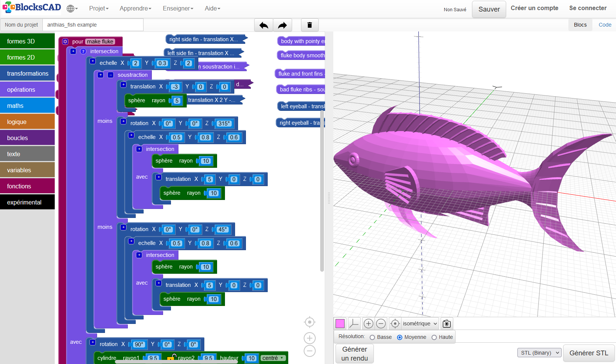Screen dimensions: 616x364
Task: Open the Projet menu
Action: (99, 9)
